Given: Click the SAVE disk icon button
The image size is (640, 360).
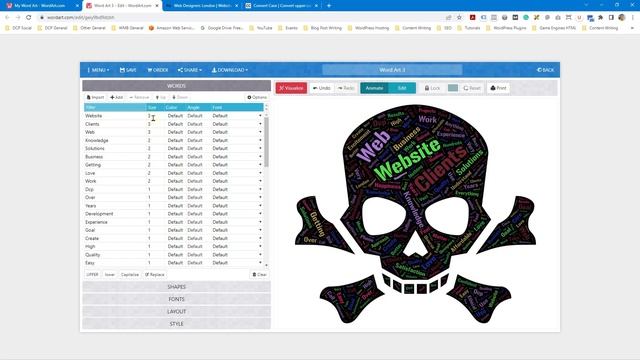Looking at the screenshot, I should tap(128, 70).
